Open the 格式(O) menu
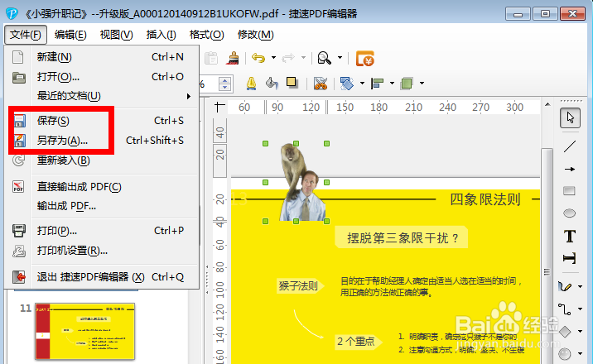This screenshot has height=364, width=593. coord(206,35)
